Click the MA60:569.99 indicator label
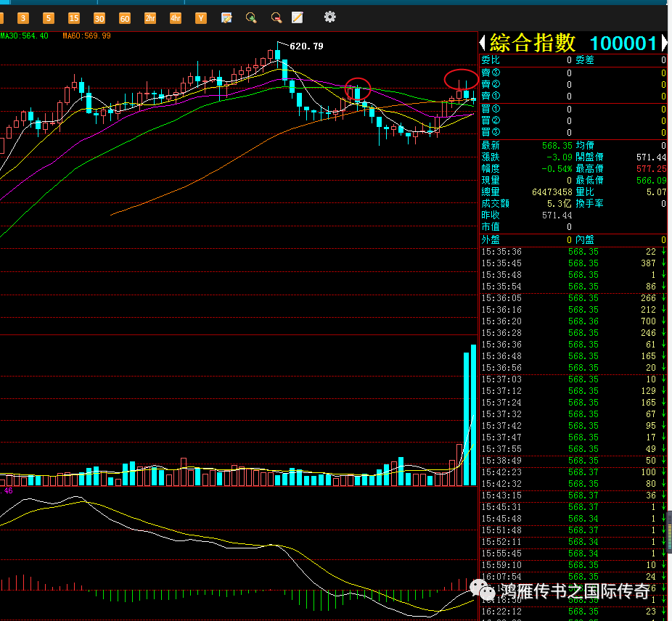 click(x=86, y=36)
